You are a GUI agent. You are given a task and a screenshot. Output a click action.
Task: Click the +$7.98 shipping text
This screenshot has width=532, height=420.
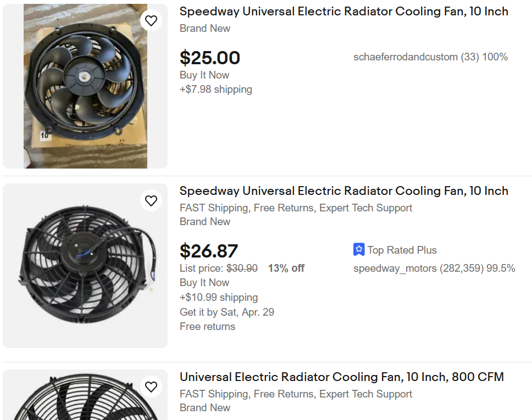(x=216, y=89)
